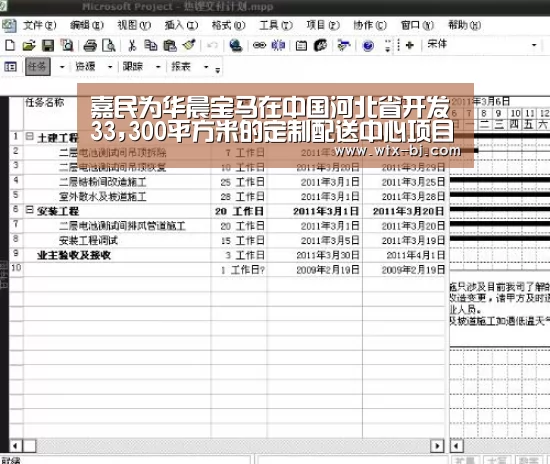The height and width of the screenshot is (464, 550).
Task: Click the blue round help icon
Action: (368, 46)
